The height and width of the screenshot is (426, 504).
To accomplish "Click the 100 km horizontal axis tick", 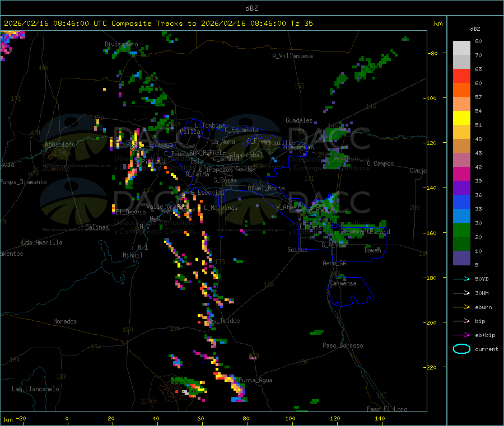I will pos(290,418).
